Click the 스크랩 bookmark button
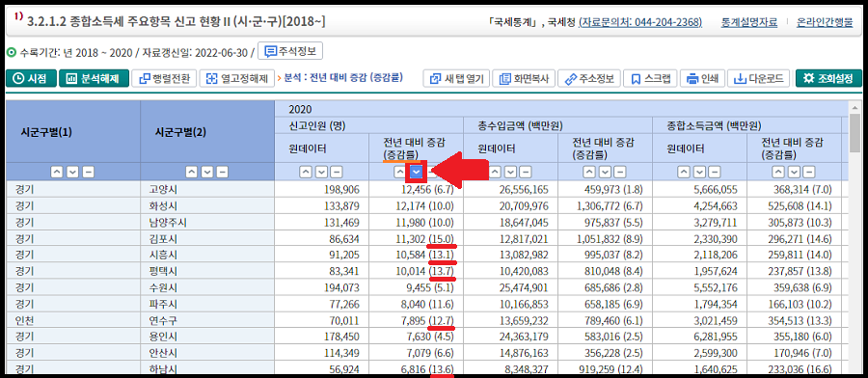Viewport: 868px width, 378px height. coord(650,78)
